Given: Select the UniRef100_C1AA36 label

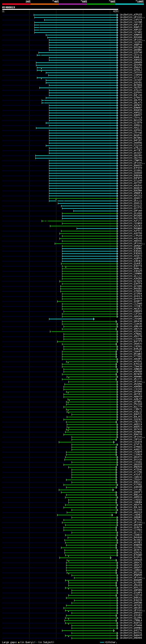Looking at the screenshot, I should point(131,324).
